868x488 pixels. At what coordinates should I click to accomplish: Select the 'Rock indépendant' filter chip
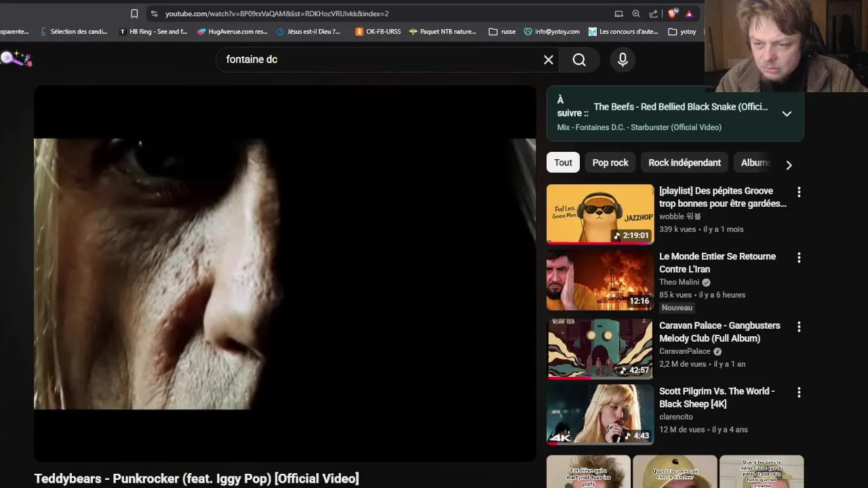point(684,163)
